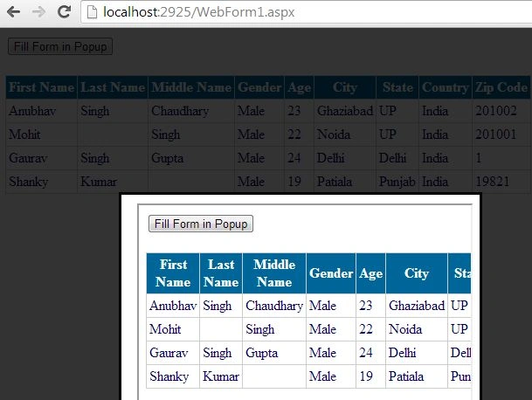Click Ghaziabad in the background table
This screenshot has height=400, width=532.
[345, 111]
